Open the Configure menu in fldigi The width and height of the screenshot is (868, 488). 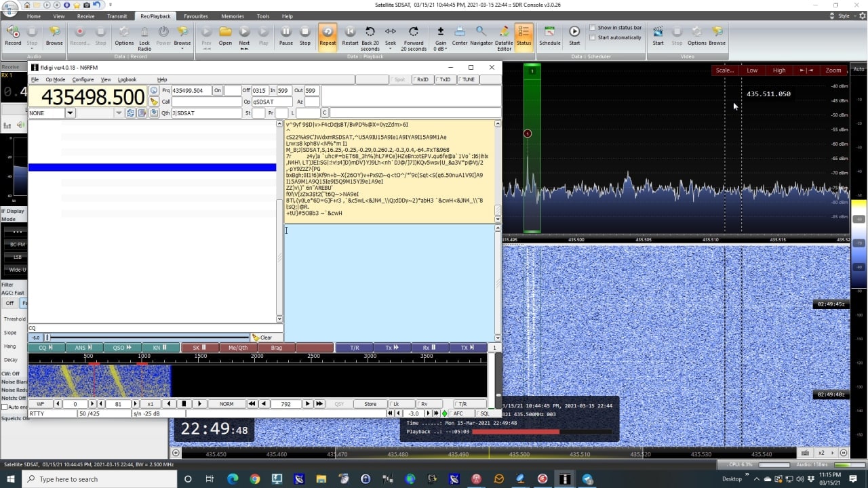83,79
